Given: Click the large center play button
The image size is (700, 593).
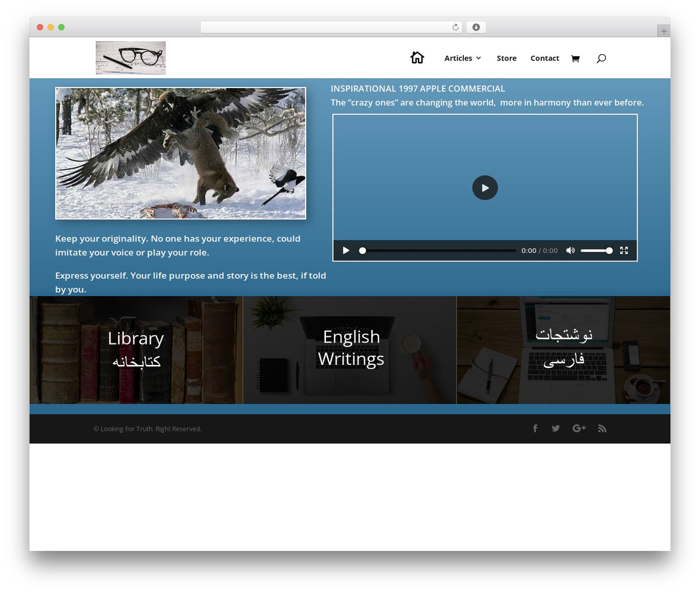Looking at the screenshot, I should point(485,188).
